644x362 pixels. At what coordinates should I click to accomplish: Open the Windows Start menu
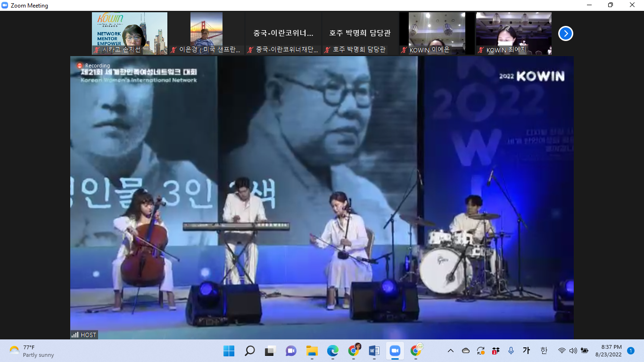click(x=229, y=351)
